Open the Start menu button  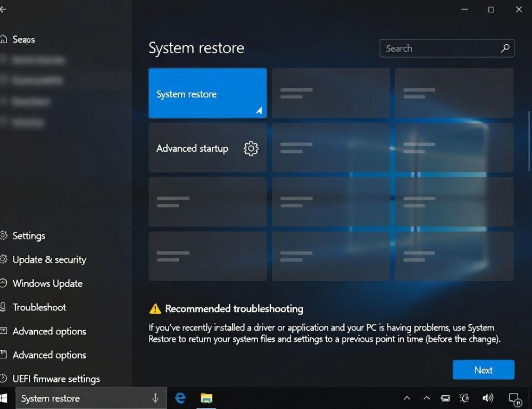(x=6, y=398)
